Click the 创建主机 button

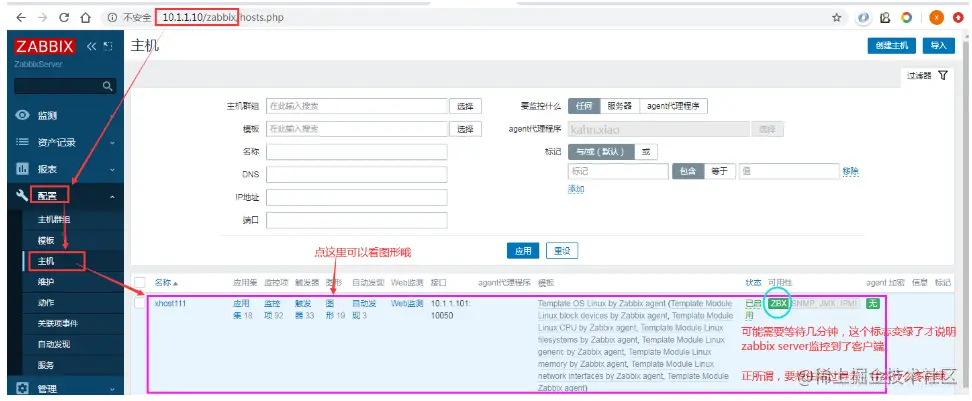tap(891, 46)
